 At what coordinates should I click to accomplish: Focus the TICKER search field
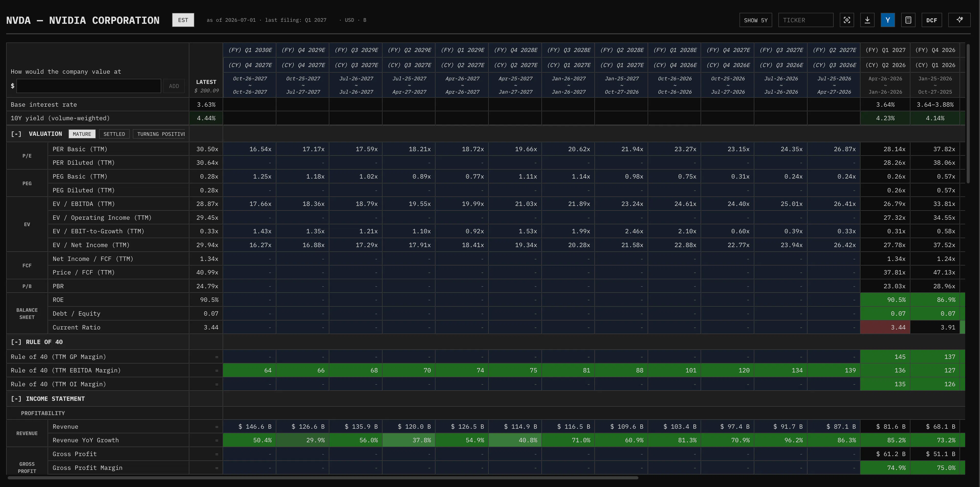806,20
